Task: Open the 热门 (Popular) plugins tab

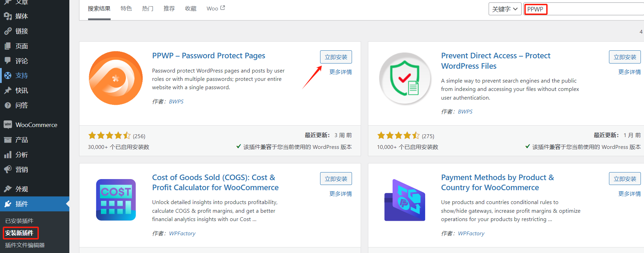Action: pos(148,8)
